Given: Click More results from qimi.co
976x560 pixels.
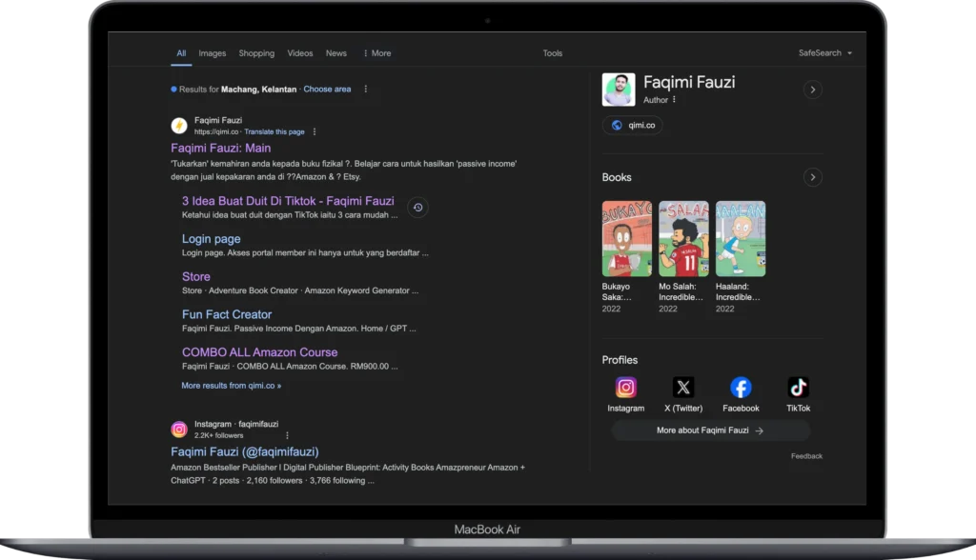Looking at the screenshot, I should pyautogui.click(x=232, y=386).
